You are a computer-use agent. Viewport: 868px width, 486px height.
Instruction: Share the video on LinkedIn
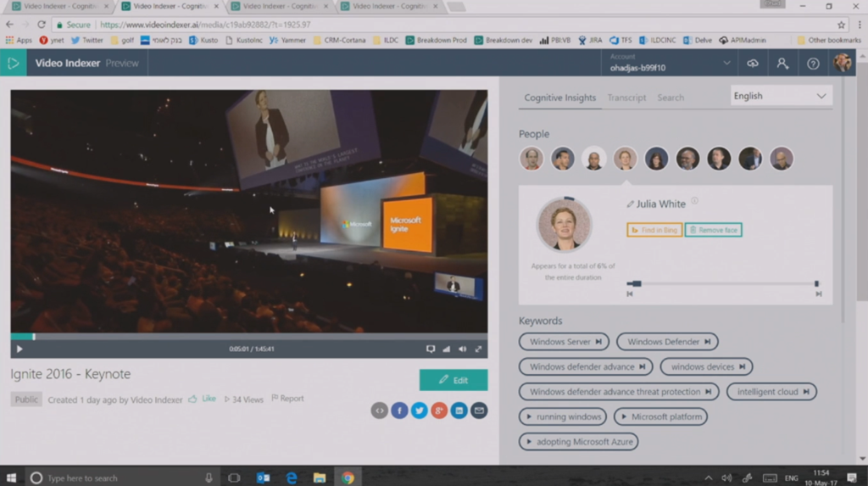[x=459, y=411]
